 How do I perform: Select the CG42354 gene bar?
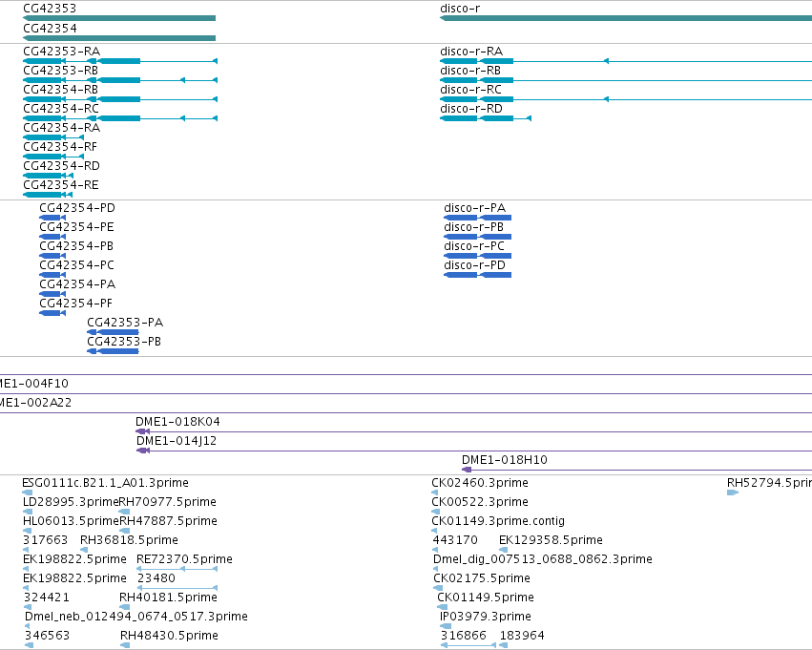click(119, 38)
